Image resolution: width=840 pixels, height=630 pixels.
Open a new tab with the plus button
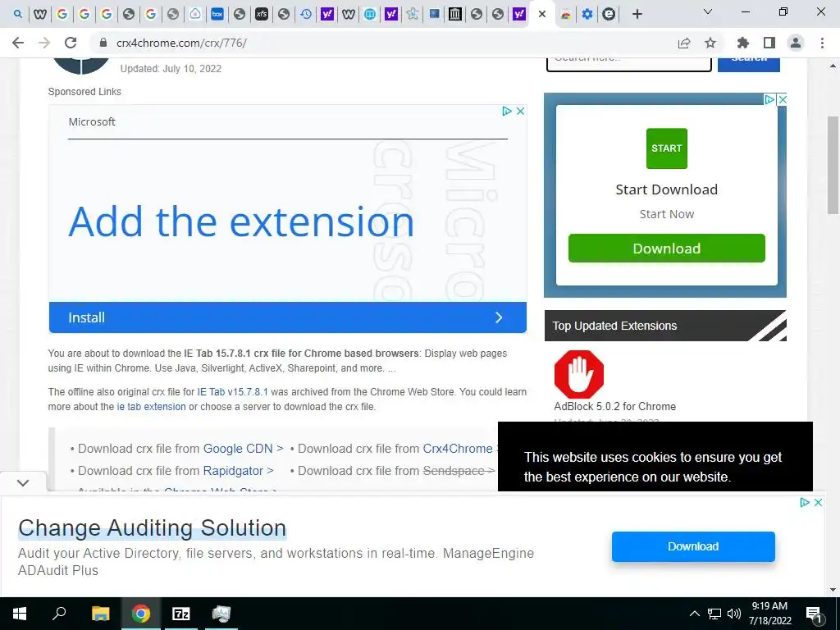coord(637,14)
